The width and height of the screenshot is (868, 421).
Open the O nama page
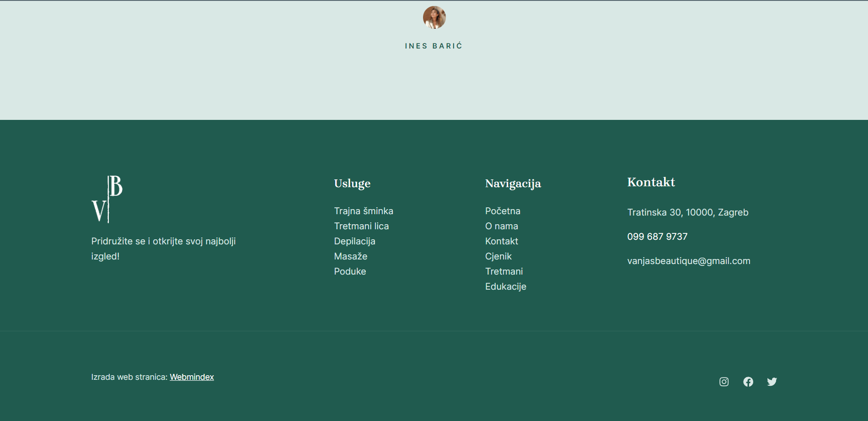click(x=501, y=226)
